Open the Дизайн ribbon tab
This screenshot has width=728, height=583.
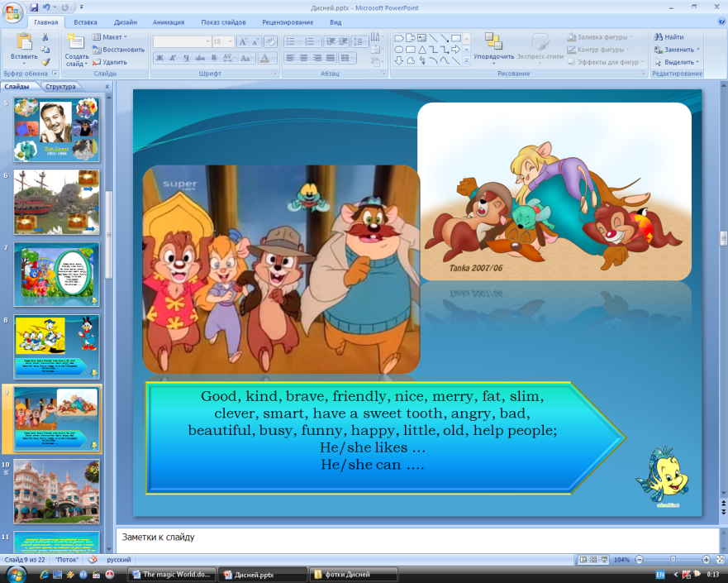(126, 22)
